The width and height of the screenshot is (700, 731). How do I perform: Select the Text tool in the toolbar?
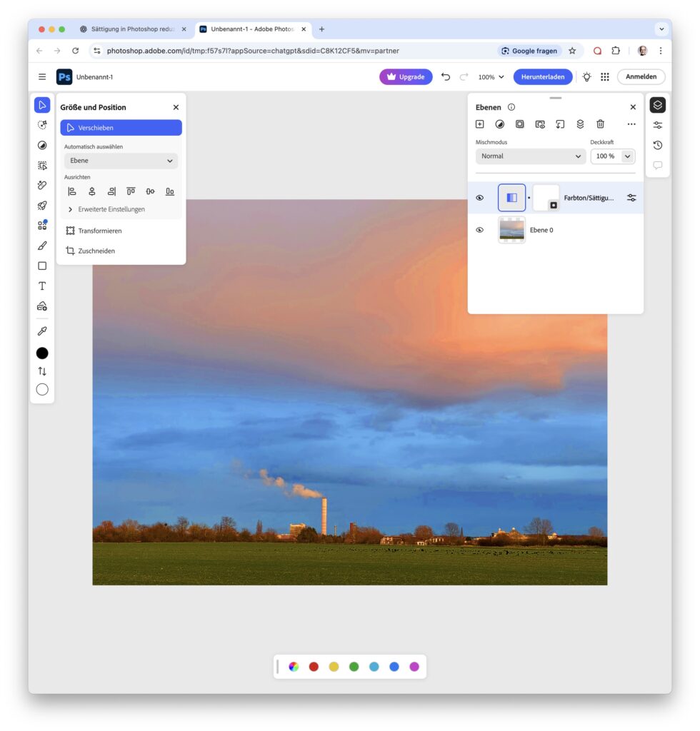pos(42,286)
